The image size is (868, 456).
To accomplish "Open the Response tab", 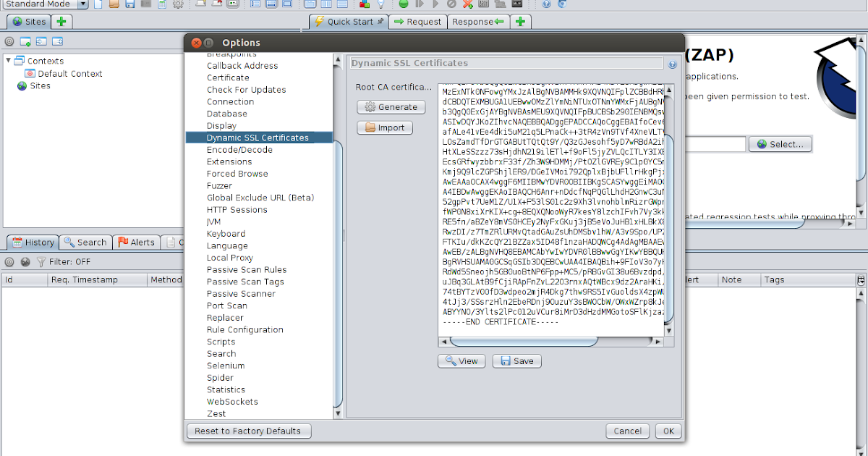I will [x=477, y=22].
